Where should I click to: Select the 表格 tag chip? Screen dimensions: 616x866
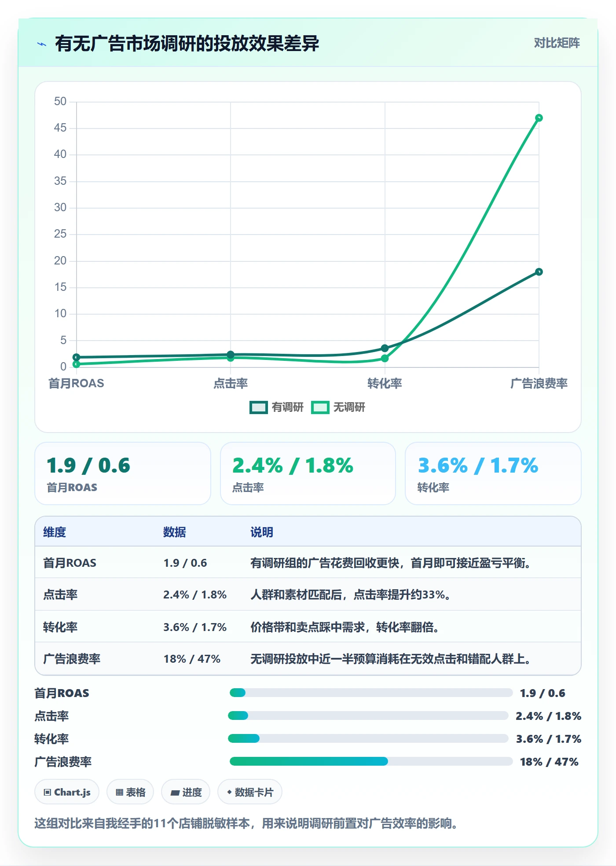[130, 792]
